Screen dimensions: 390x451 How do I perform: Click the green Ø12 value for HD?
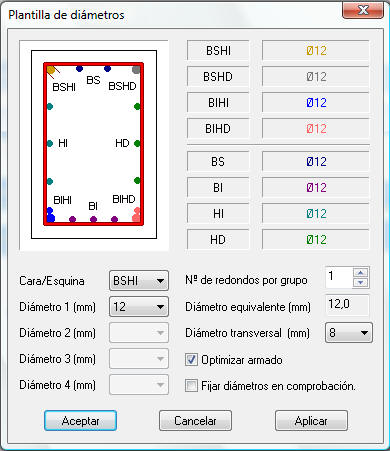[316, 240]
